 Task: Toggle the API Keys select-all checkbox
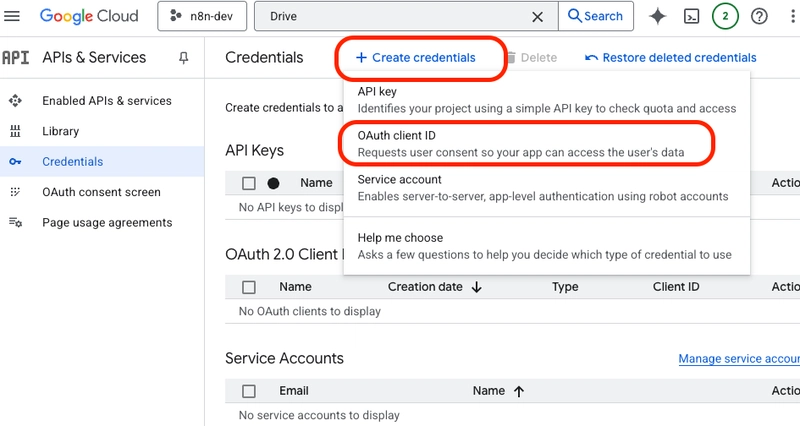coord(249,183)
